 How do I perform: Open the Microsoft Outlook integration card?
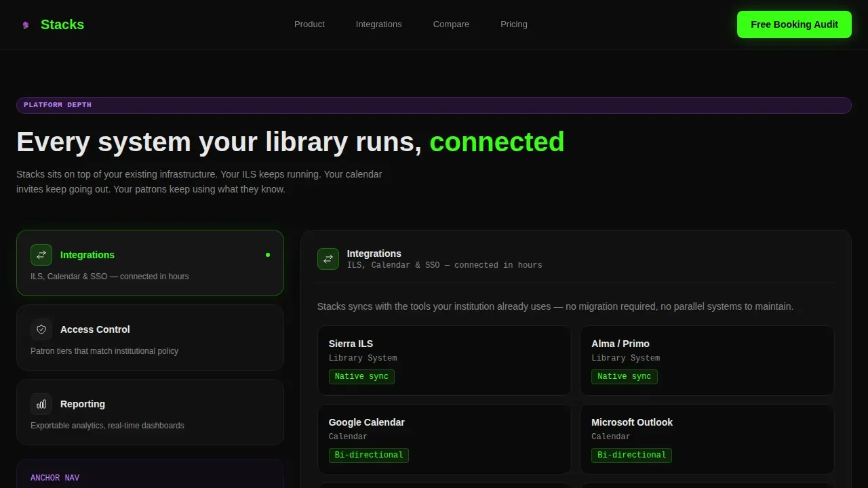click(x=707, y=439)
